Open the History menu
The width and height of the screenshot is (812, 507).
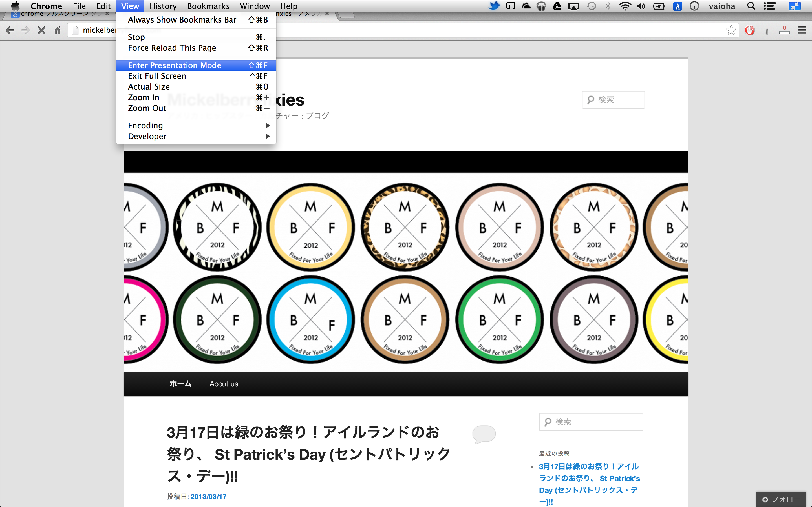[163, 6]
